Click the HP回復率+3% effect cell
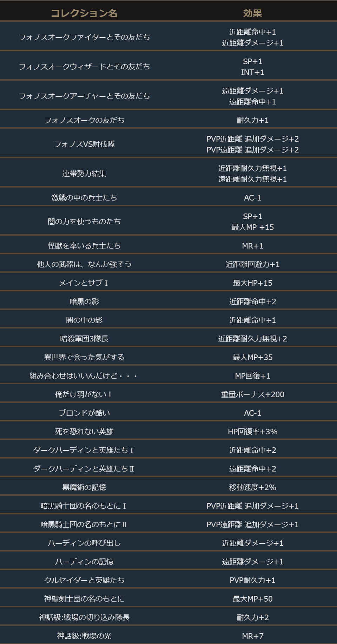 (x=252, y=432)
